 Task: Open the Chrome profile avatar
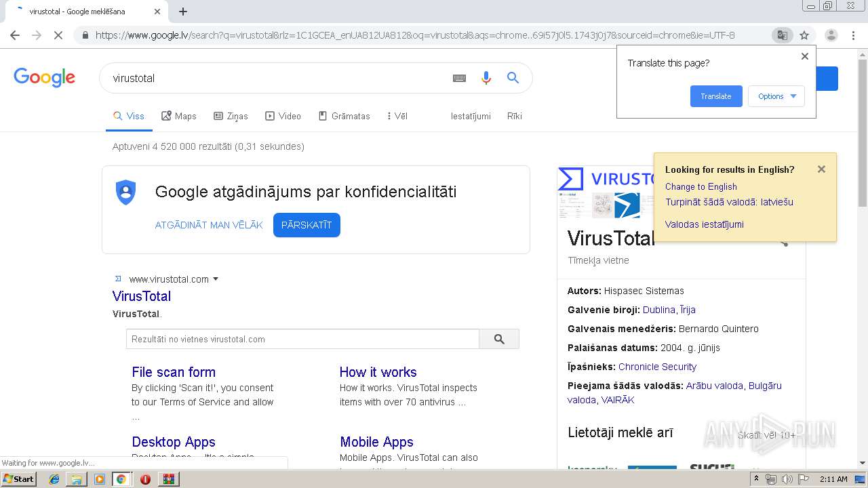(831, 35)
